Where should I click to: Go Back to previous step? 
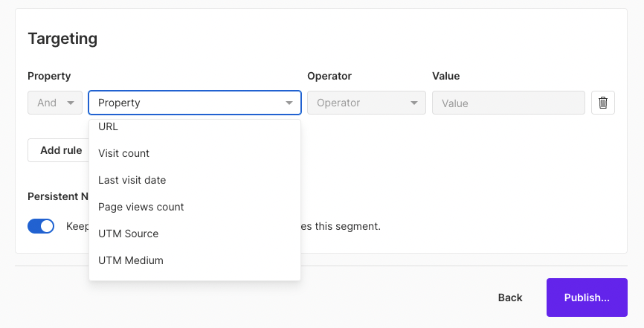[510, 298]
